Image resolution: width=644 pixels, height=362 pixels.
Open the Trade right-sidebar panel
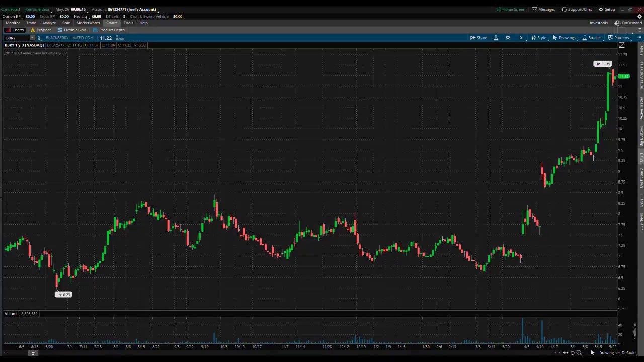[x=641, y=51]
